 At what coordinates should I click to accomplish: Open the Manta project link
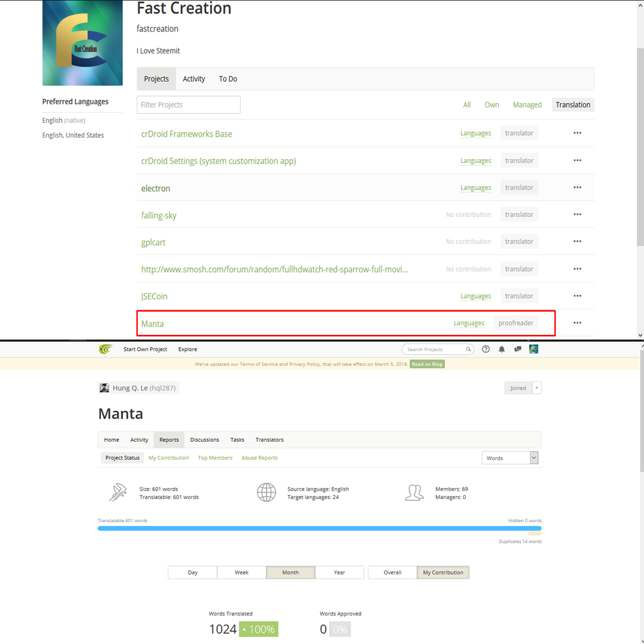point(153,324)
